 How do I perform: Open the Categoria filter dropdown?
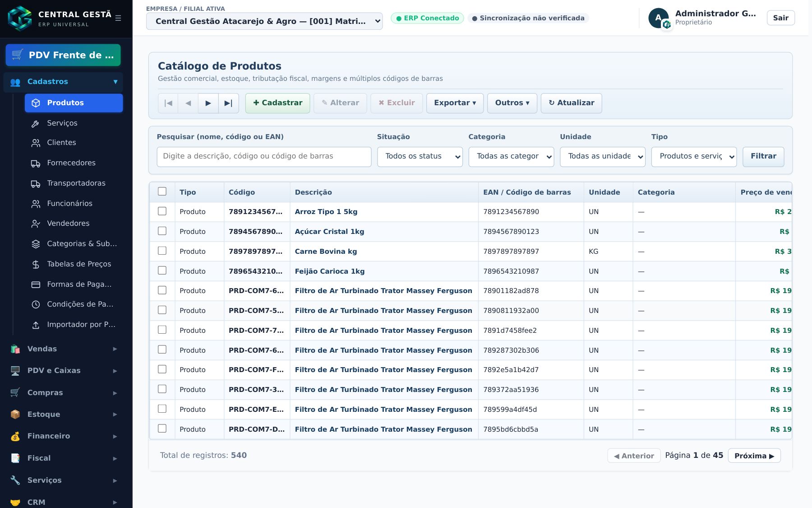pyautogui.click(x=511, y=156)
